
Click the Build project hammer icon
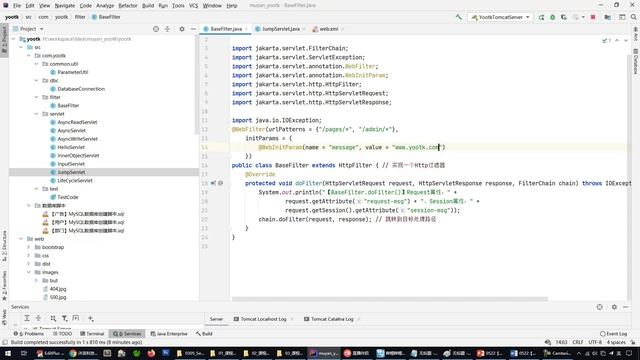[x=459, y=17]
